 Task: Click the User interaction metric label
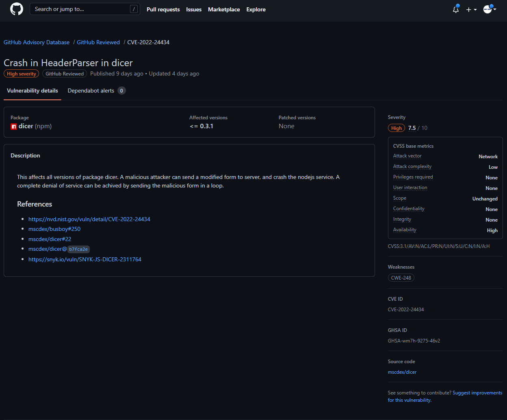pos(410,187)
